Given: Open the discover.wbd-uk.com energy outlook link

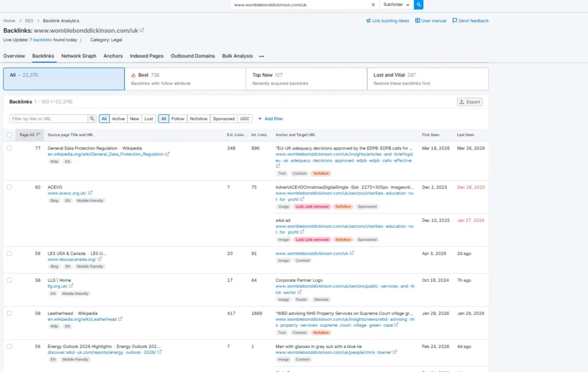Looking at the screenshot, I should tap(102, 352).
